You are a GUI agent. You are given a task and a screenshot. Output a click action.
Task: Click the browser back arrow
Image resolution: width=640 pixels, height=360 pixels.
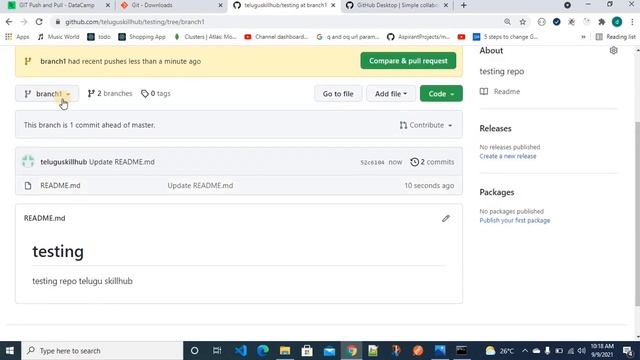9,22
